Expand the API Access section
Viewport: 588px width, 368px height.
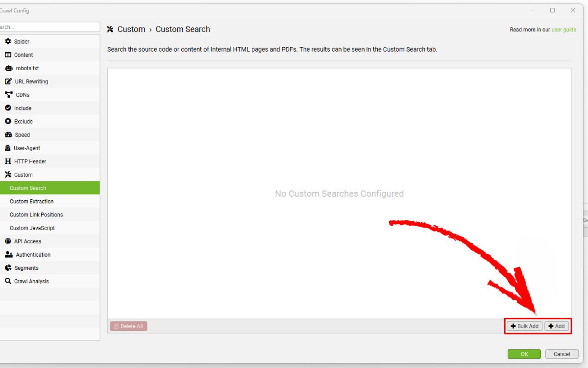click(x=27, y=241)
